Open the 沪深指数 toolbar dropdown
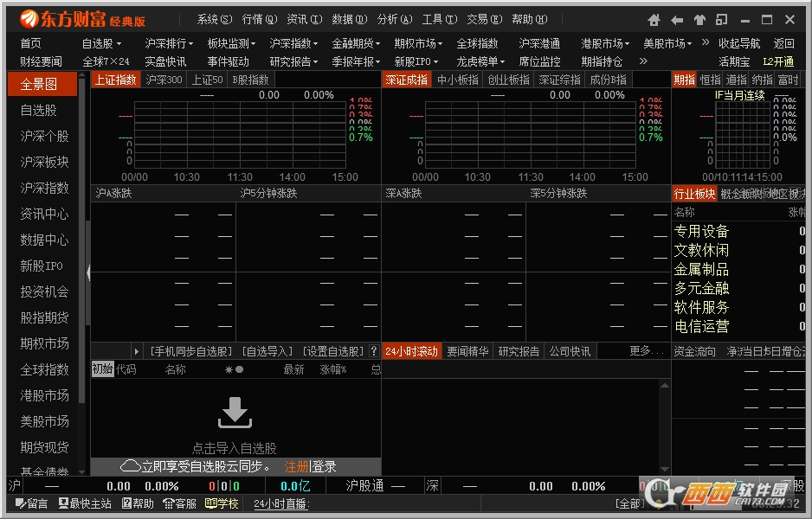Viewport: 812px width, 519px height. (293, 43)
